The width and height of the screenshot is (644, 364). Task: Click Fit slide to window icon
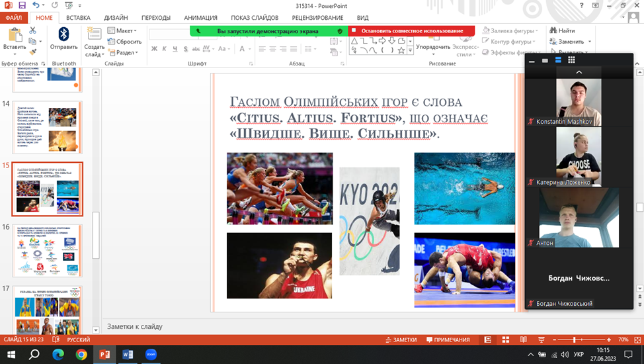[637, 340]
